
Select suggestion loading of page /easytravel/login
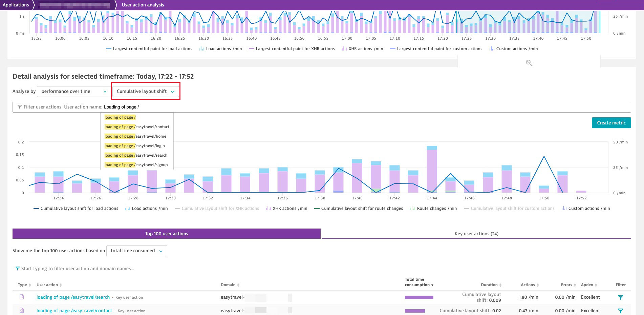pyautogui.click(x=137, y=146)
